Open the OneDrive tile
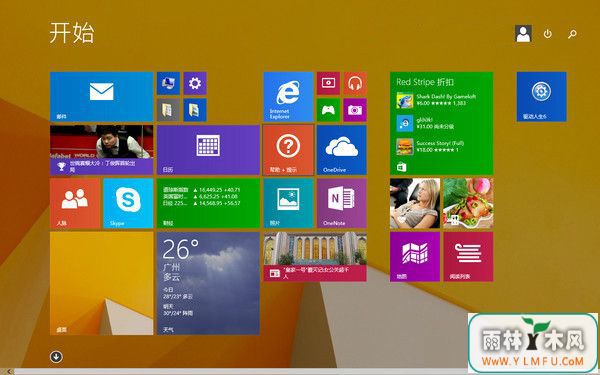 click(341, 150)
